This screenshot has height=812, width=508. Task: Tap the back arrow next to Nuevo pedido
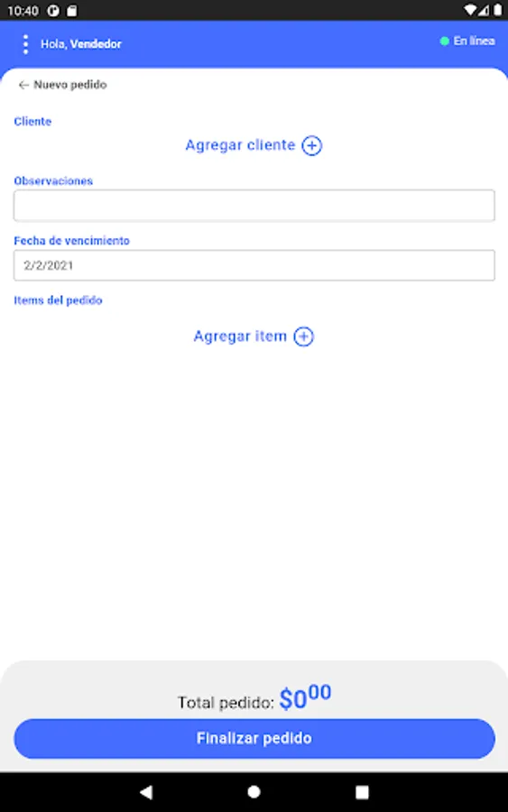click(x=23, y=85)
